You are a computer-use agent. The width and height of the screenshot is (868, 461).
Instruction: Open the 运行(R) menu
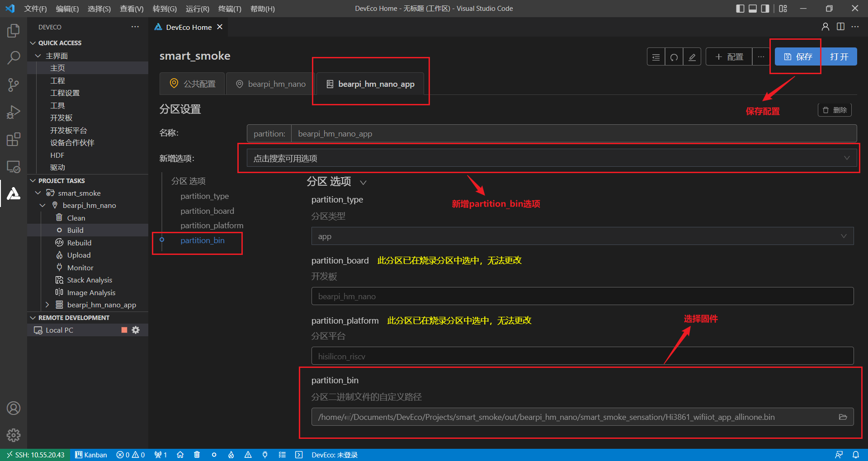pos(197,9)
